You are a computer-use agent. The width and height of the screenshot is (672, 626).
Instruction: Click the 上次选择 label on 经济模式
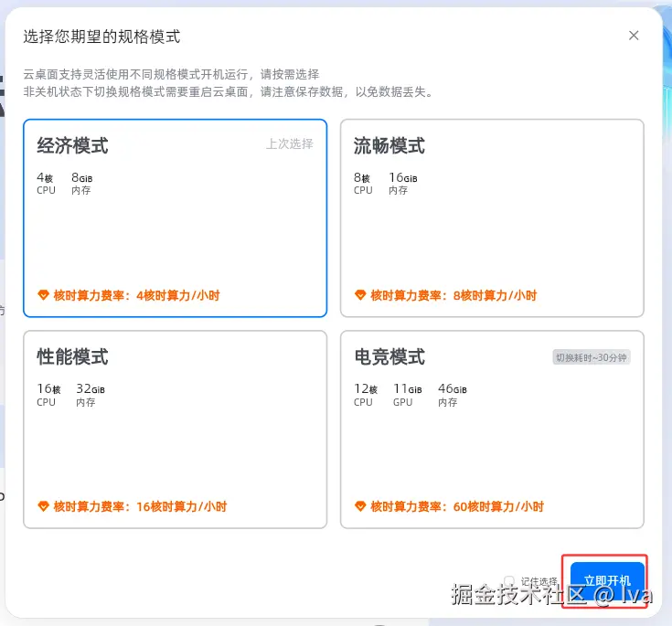[290, 144]
